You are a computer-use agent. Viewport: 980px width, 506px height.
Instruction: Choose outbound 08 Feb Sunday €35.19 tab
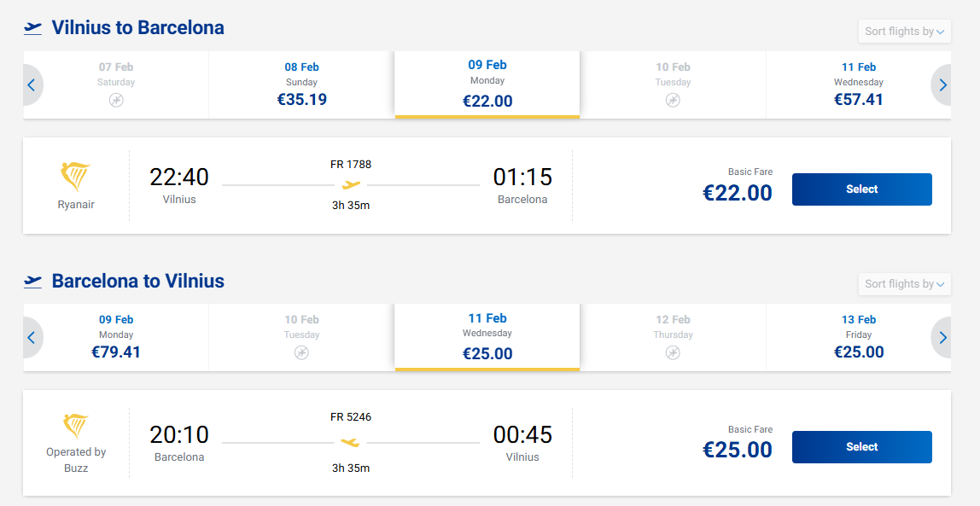pyautogui.click(x=301, y=85)
